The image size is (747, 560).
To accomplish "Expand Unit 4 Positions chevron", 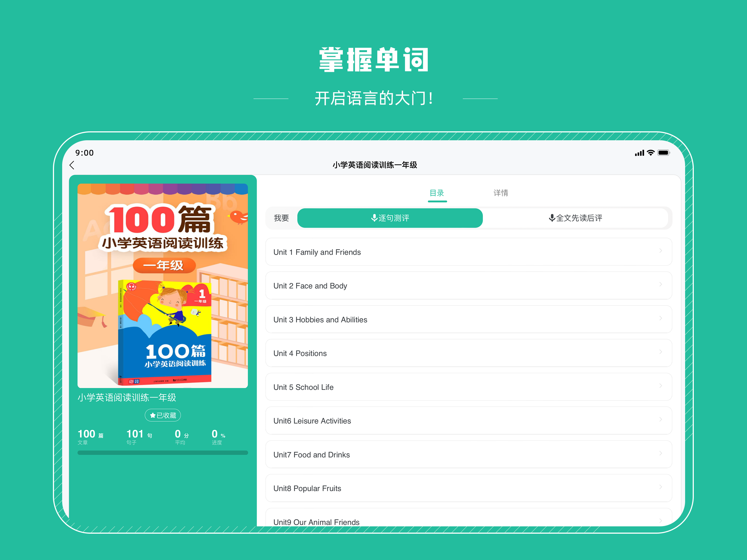I will [661, 352].
